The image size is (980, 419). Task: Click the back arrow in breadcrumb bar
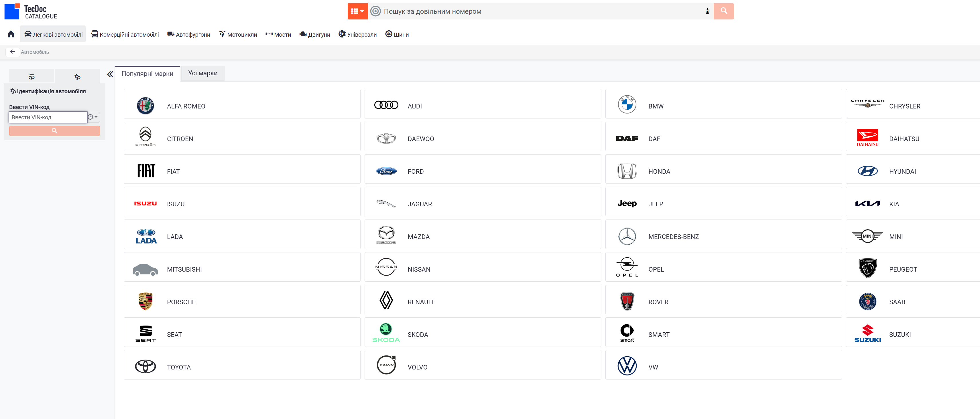click(13, 52)
